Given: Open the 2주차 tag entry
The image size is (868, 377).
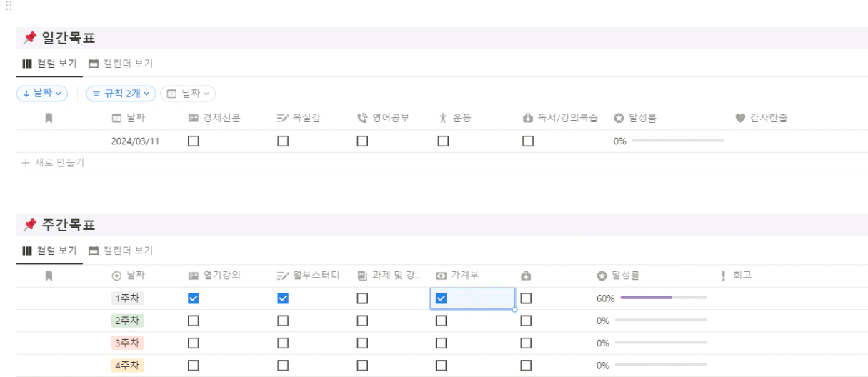Looking at the screenshot, I should click(x=127, y=321).
